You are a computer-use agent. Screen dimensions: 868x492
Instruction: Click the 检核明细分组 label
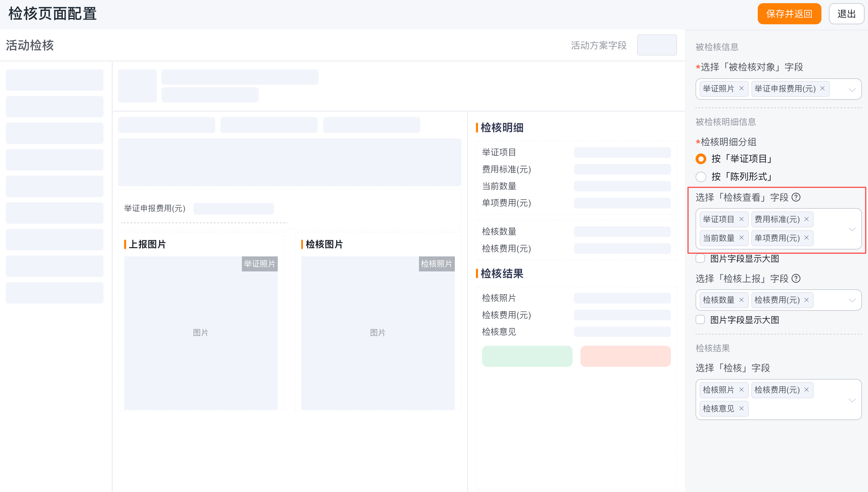pos(728,142)
